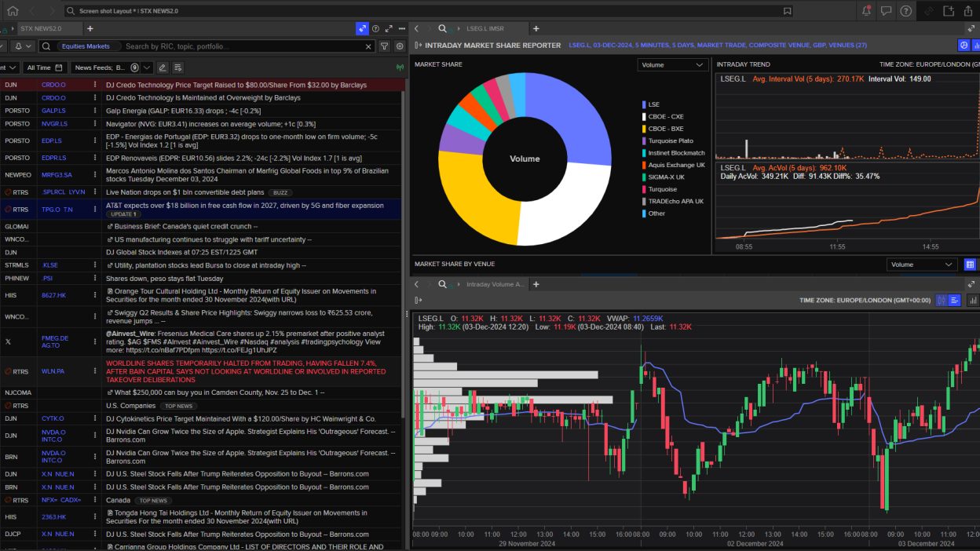Image resolution: width=980 pixels, height=551 pixels.
Task: Click the blue link icon in STX NEWS panel
Action: [x=362, y=28]
